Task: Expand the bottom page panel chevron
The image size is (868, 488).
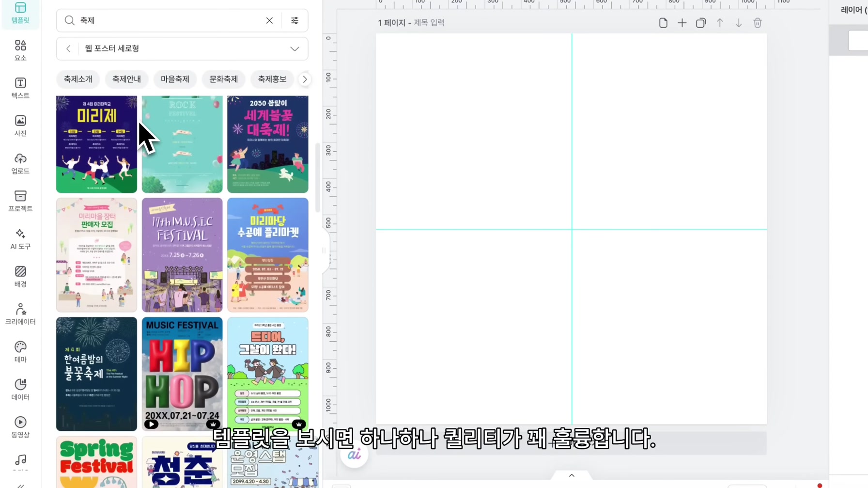Action: [572, 475]
